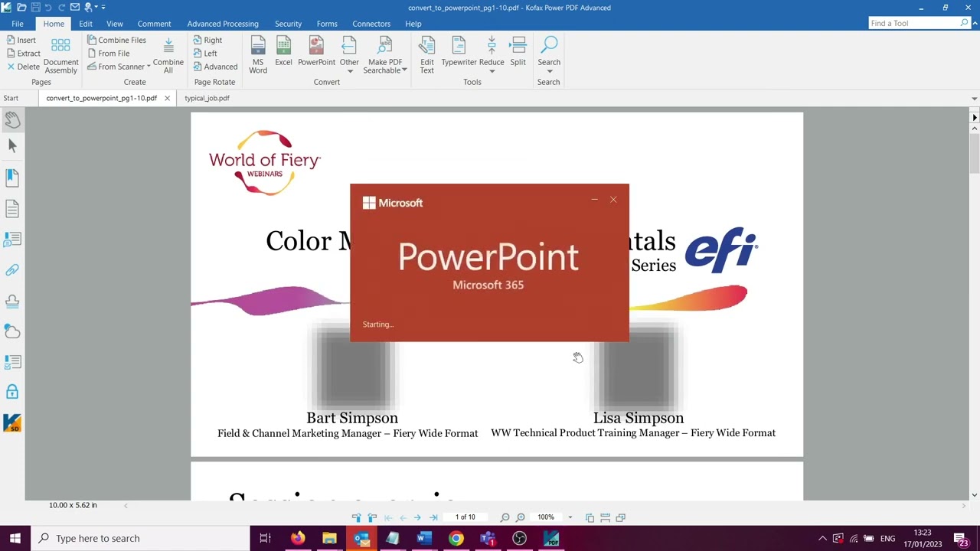The image size is (980, 551).
Task: Expand the right panel collapse arrow
Action: point(974,118)
